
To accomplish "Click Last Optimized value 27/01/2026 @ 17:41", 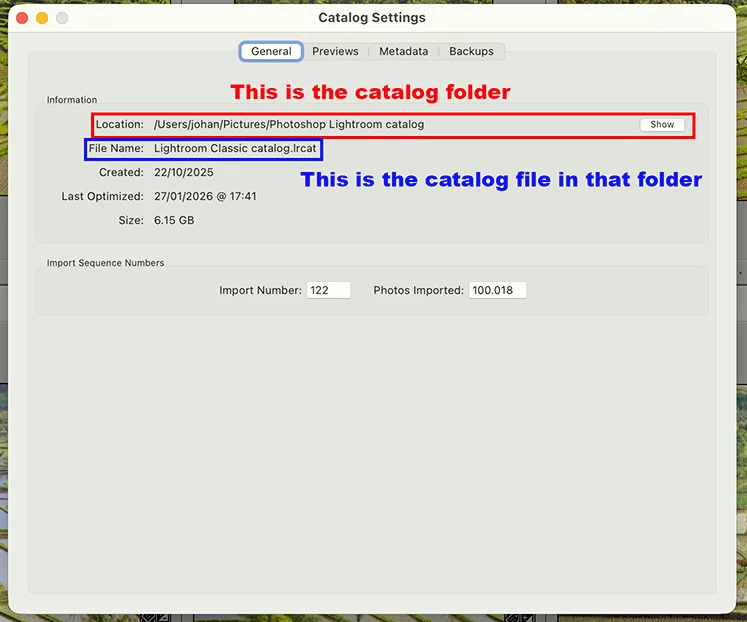I will point(205,196).
